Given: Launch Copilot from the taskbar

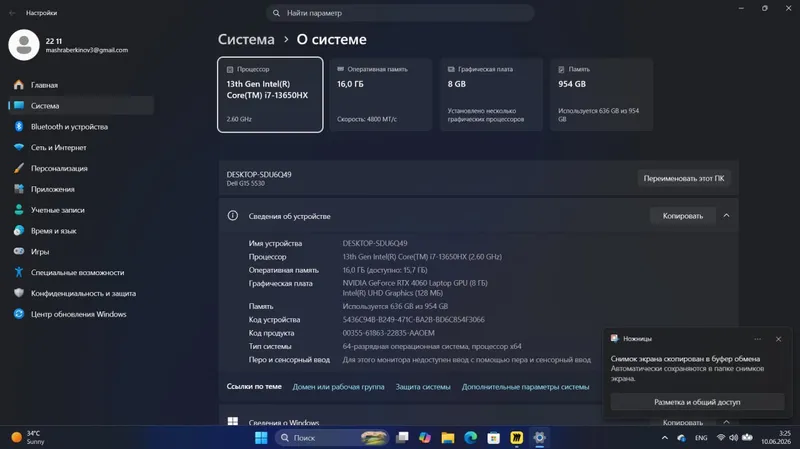Looking at the screenshot, I should [425, 438].
